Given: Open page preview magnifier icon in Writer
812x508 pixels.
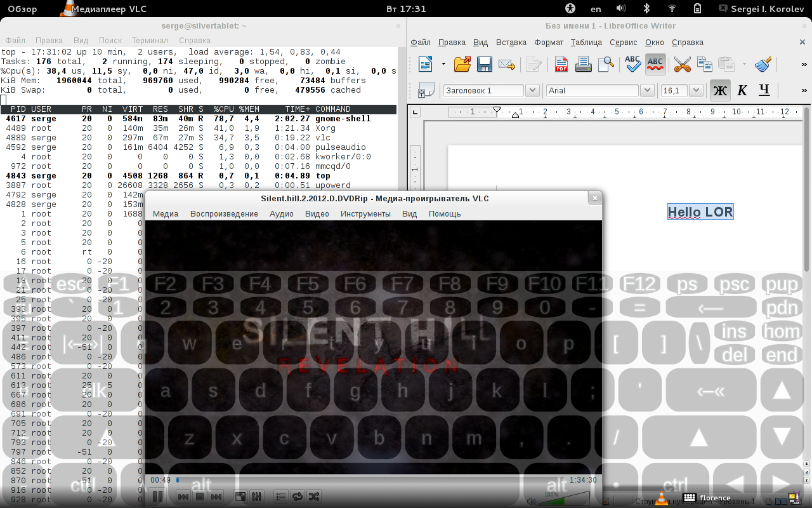Looking at the screenshot, I should 606,64.
